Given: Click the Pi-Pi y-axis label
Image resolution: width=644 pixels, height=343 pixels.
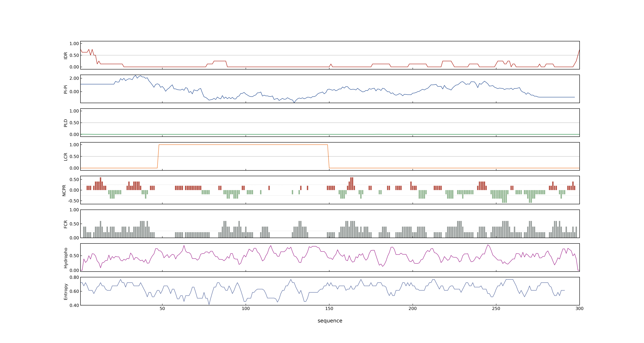Looking at the screenshot, I should 66,89.
